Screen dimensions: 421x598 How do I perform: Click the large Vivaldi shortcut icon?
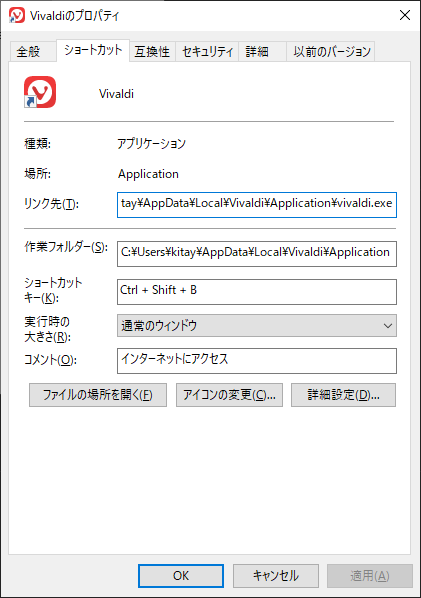(40, 92)
